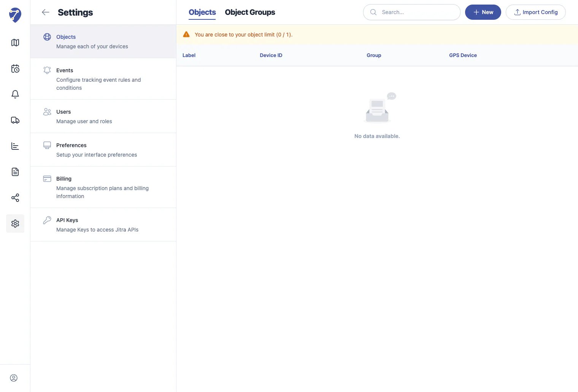
Task: Click the monitor icon beside Preferences
Action: [x=47, y=145]
